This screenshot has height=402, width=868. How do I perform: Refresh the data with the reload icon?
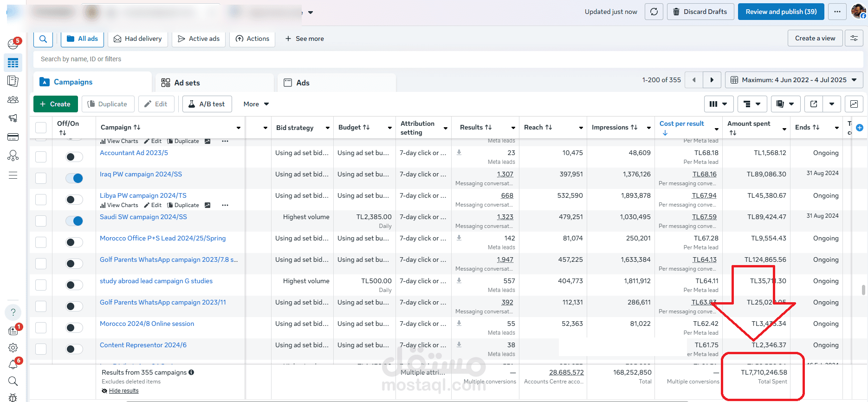click(654, 12)
